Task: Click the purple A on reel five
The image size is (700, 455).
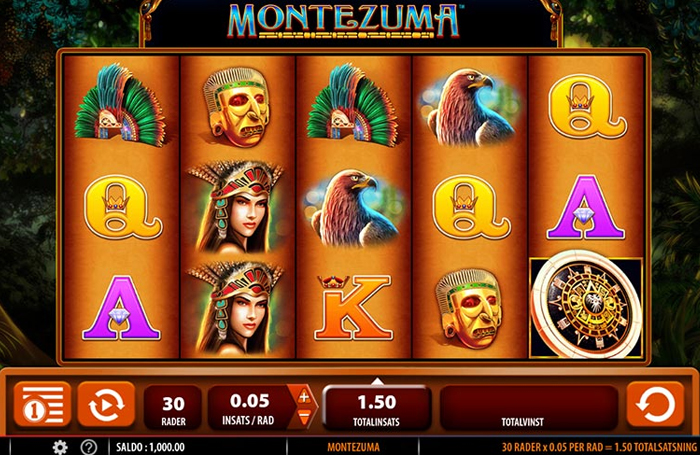Action: pos(585,207)
